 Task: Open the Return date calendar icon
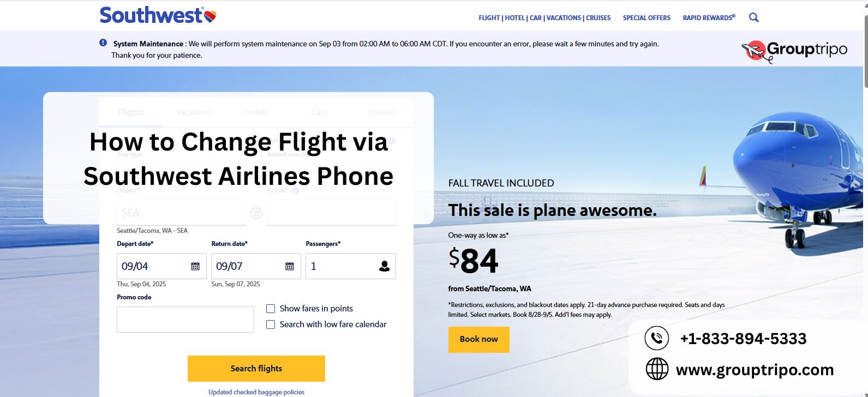click(291, 266)
